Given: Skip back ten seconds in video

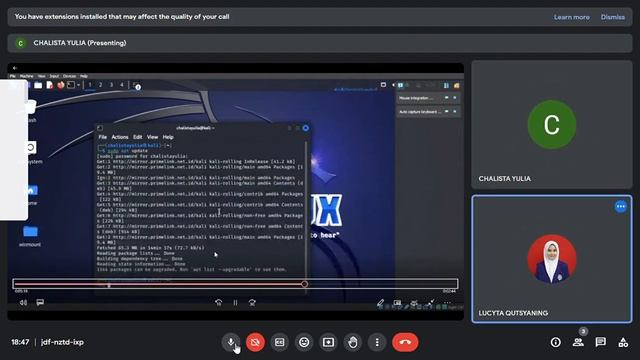Looking at the screenshot, I should 218,302.
